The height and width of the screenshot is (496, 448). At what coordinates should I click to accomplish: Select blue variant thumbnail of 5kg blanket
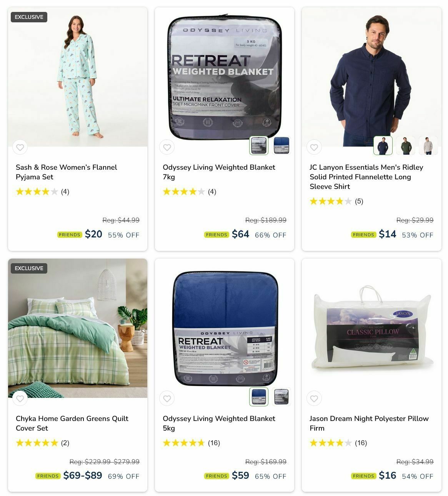point(259,397)
